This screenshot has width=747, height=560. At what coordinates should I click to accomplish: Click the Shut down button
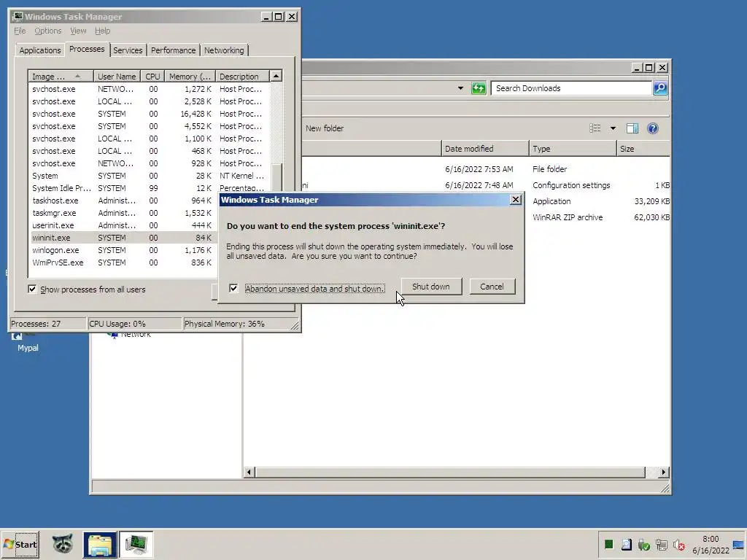tap(431, 286)
